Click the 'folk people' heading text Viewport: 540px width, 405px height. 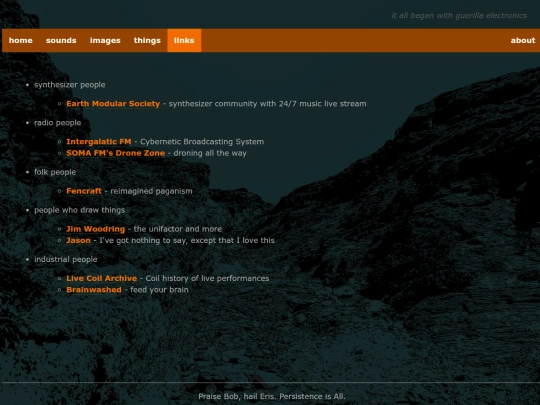click(55, 172)
